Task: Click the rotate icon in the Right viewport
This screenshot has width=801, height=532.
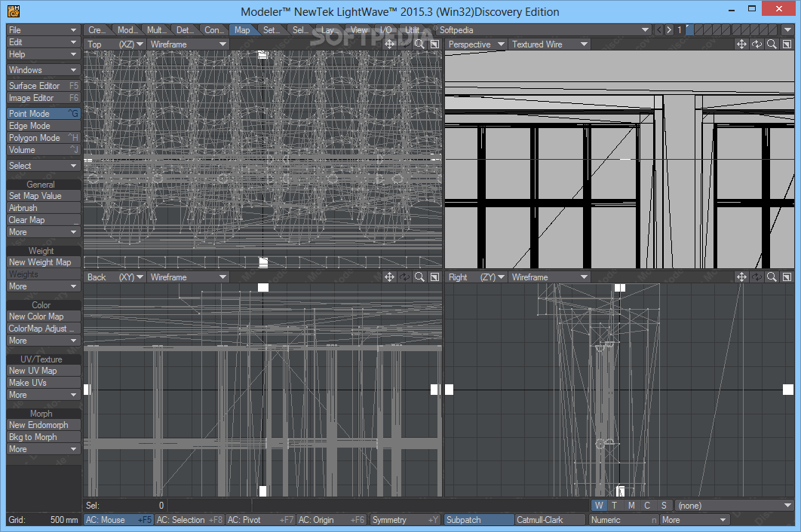Action: 756,277
